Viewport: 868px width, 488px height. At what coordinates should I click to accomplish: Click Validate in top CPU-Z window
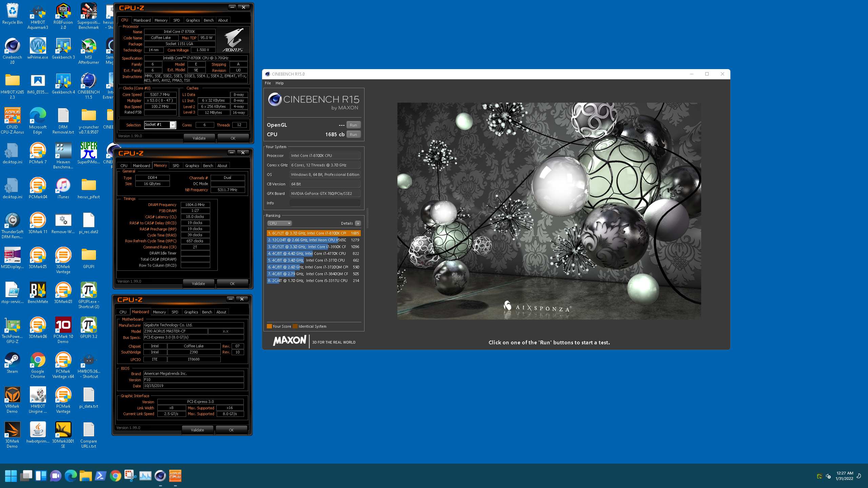(199, 138)
